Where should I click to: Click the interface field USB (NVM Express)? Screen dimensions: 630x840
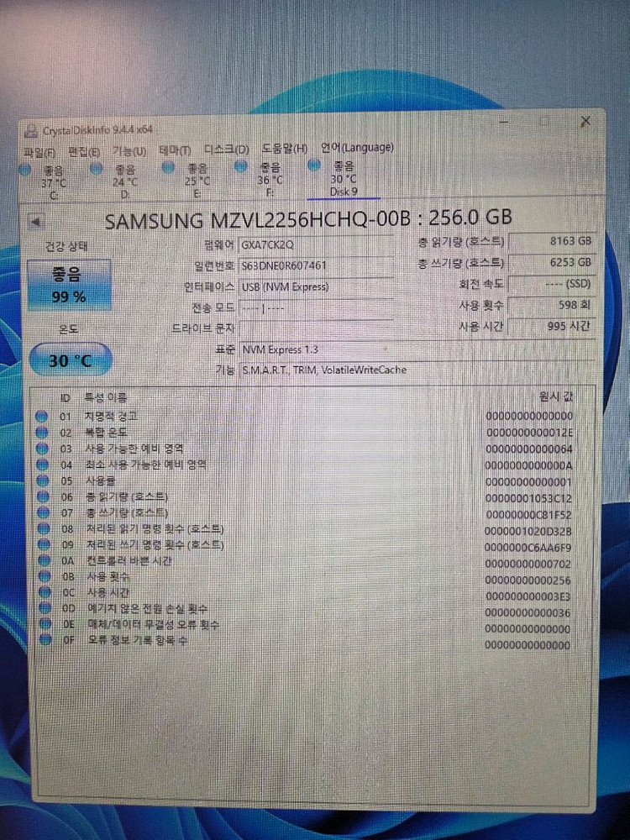tap(316, 287)
